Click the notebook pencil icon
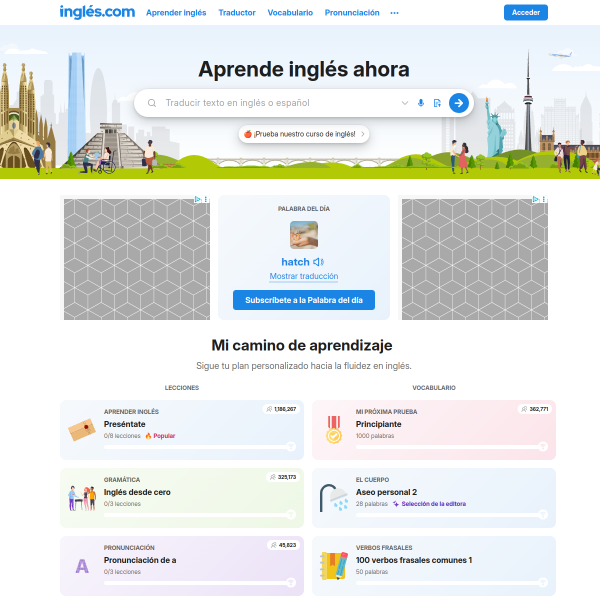Screen dimensions: 600x600 coord(334,566)
